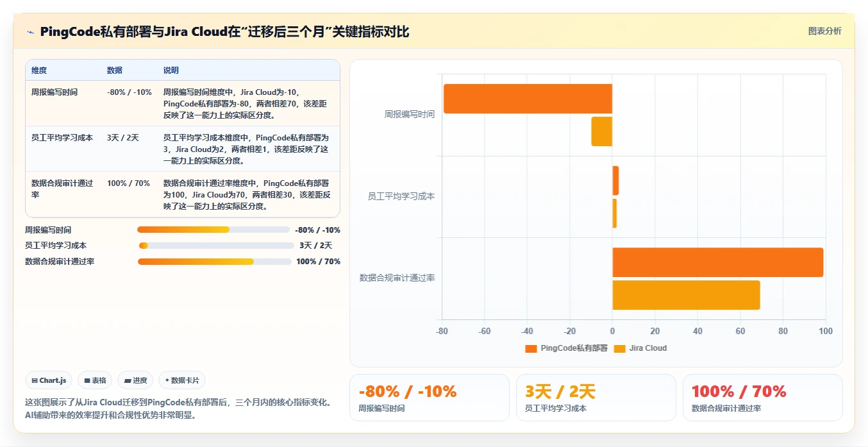Select the 进度 tag chip
The image size is (868, 447).
point(135,380)
